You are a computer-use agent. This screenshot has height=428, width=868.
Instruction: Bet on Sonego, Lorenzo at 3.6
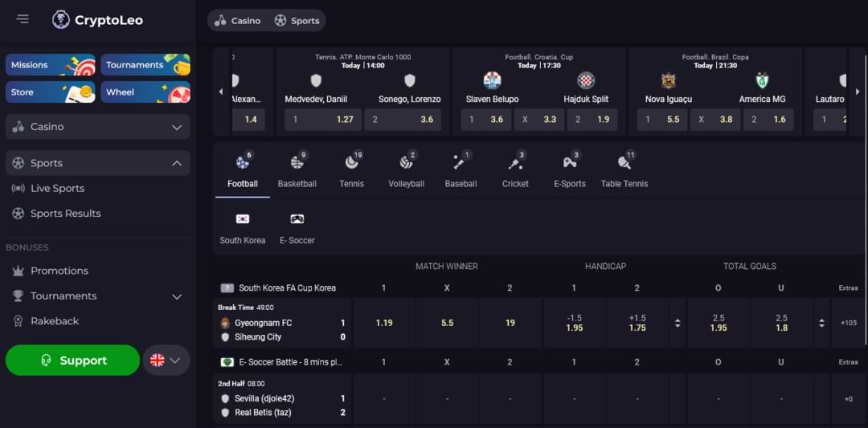point(403,120)
